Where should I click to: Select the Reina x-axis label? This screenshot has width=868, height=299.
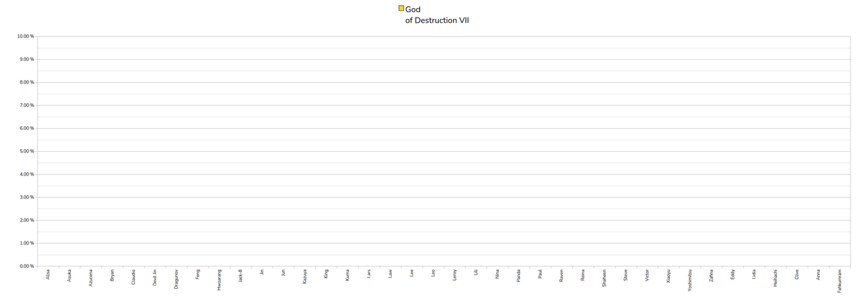[x=583, y=275]
